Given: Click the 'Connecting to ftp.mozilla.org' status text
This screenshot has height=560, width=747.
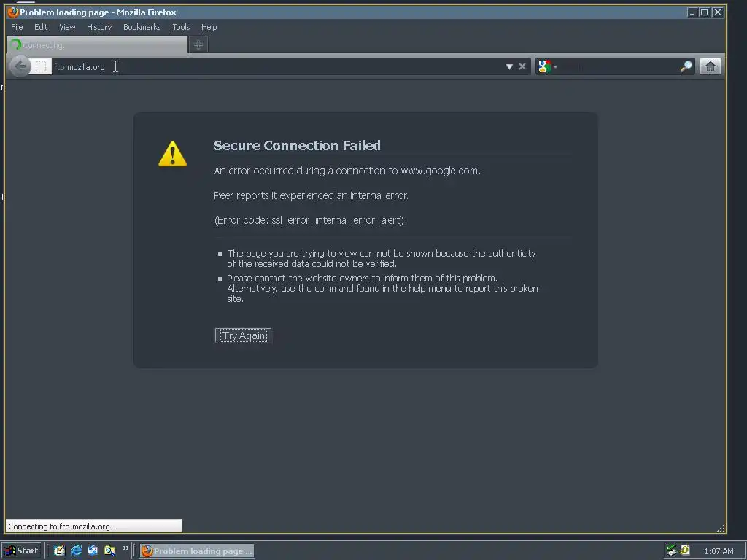Looking at the screenshot, I should [62, 526].
